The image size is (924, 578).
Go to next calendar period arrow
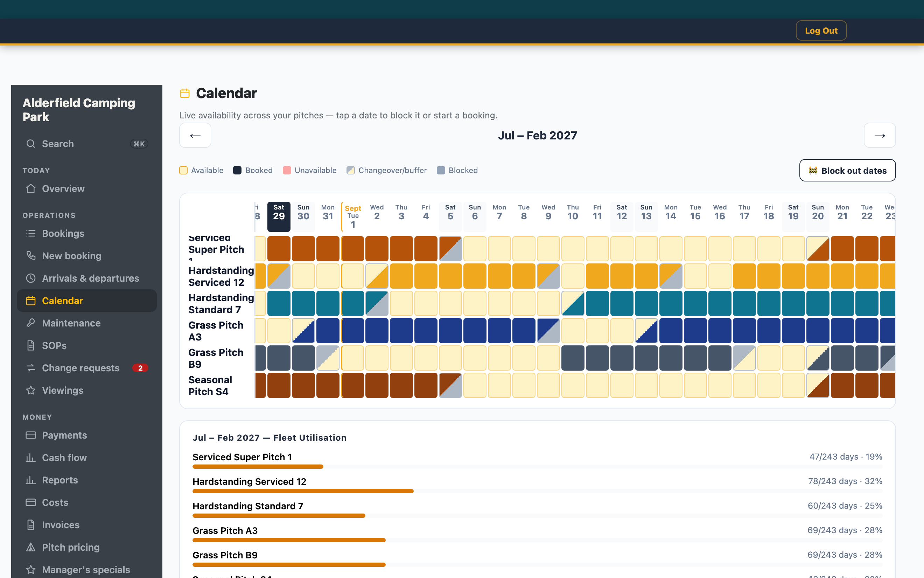coord(880,135)
